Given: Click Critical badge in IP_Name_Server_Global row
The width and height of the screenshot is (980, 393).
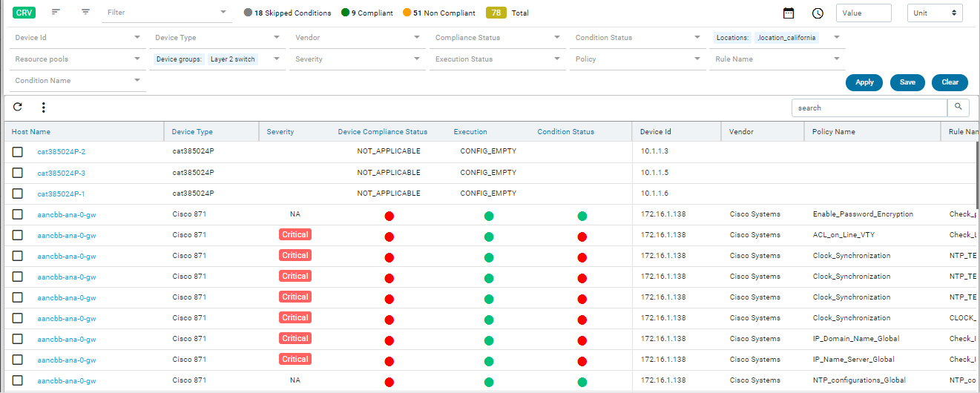Looking at the screenshot, I should (x=295, y=359).
